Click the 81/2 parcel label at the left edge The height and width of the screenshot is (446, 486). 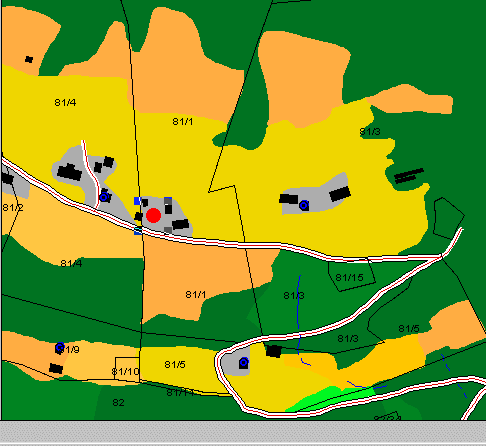(x=13, y=208)
